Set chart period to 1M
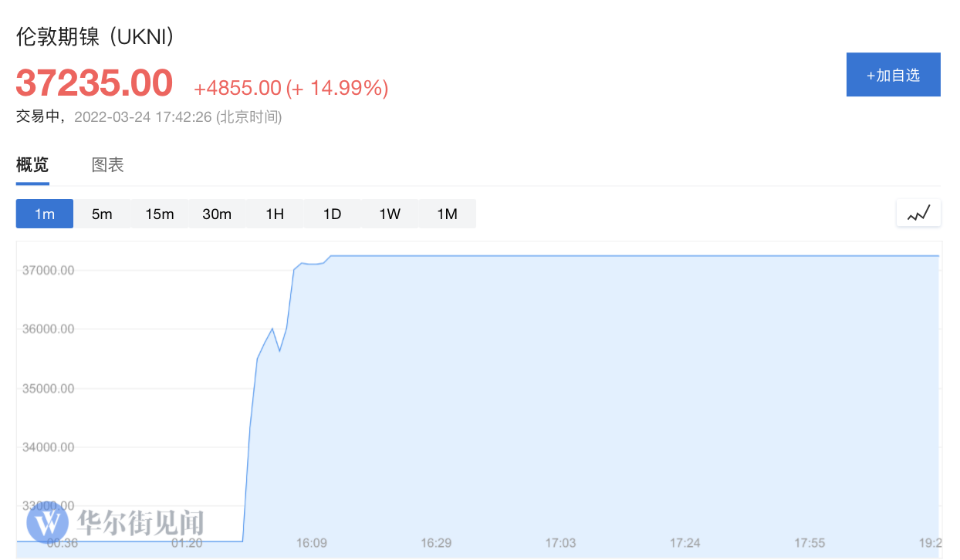 click(x=447, y=214)
